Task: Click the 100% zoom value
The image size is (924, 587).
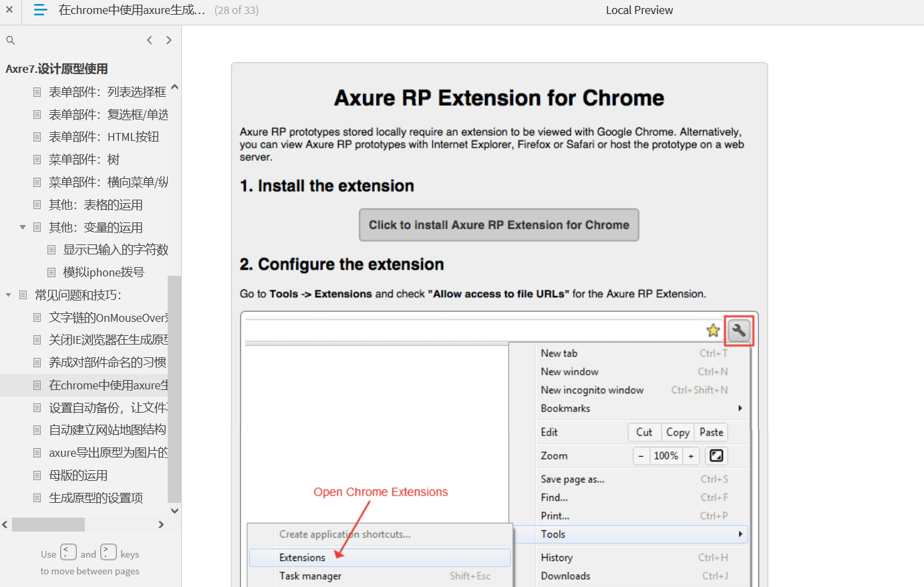Action: click(666, 455)
